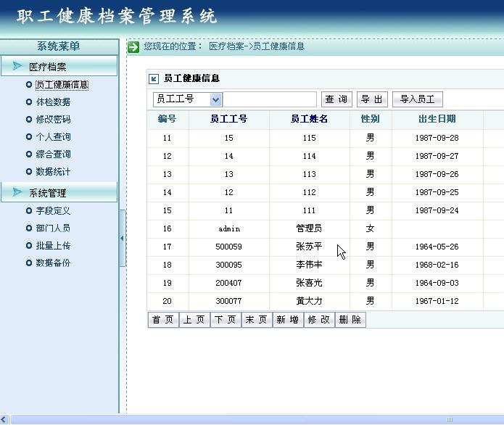Click the 员工健康信息 panel collapse icon
This screenshot has height=425, width=504.
[153, 79]
